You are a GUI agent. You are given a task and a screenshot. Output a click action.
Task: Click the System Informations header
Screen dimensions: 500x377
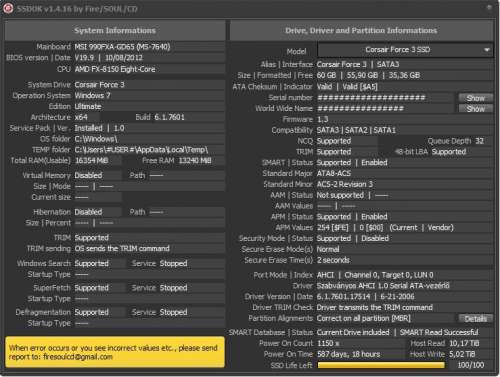point(115,30)
